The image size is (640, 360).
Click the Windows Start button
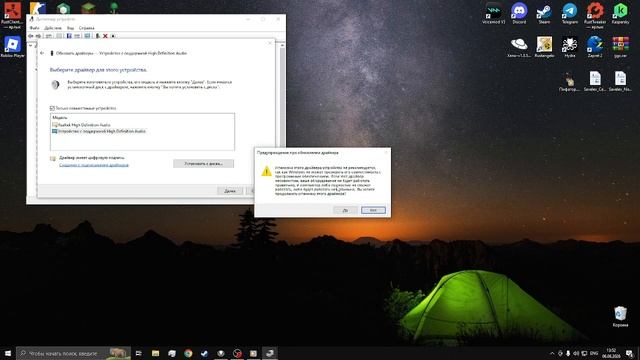point(8,353)
